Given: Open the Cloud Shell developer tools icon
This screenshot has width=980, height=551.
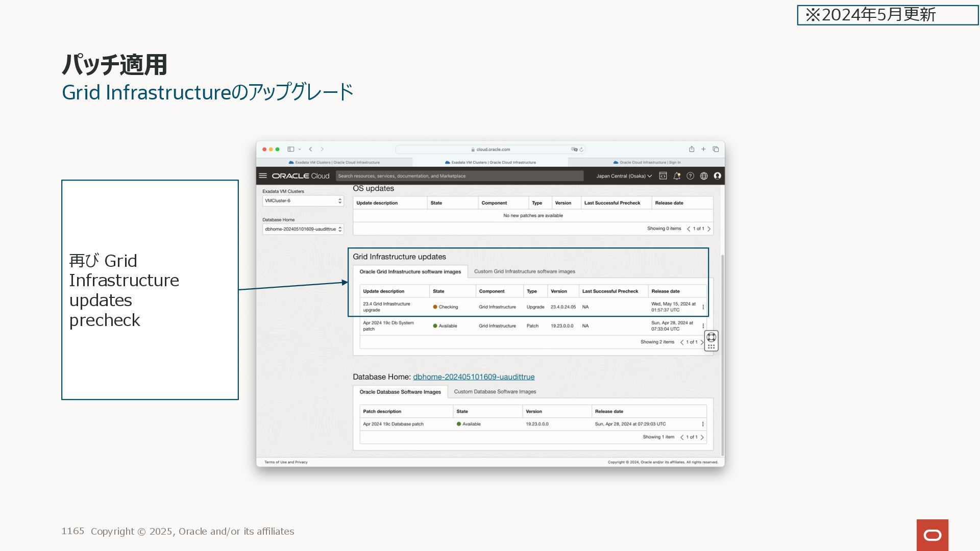Looking at the screenshot, I should [x=663, y=176].
